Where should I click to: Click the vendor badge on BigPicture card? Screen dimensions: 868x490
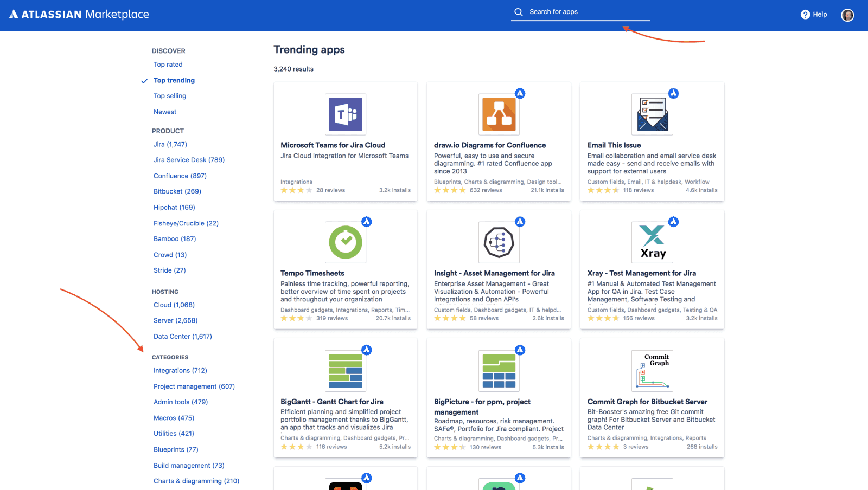click(x=520, y=350)
